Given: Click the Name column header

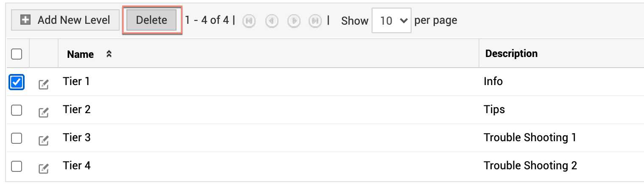Looking at the screenshot, I should [x=81, y=54].
